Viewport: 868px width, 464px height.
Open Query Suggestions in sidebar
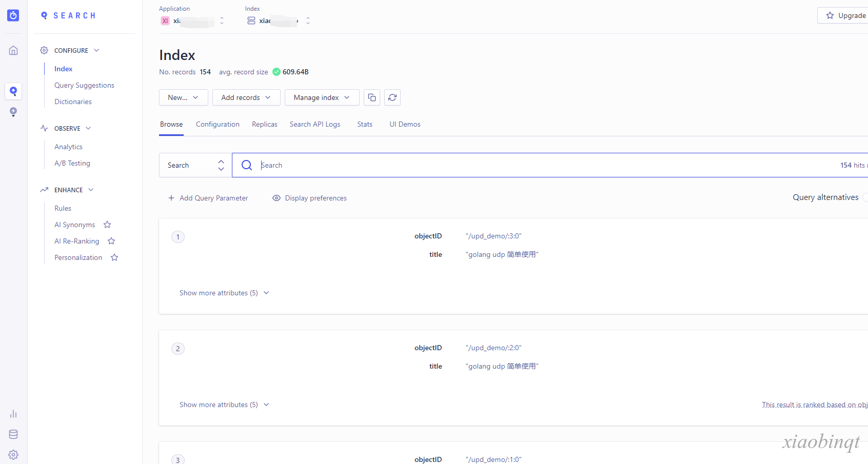click(84, 85)
